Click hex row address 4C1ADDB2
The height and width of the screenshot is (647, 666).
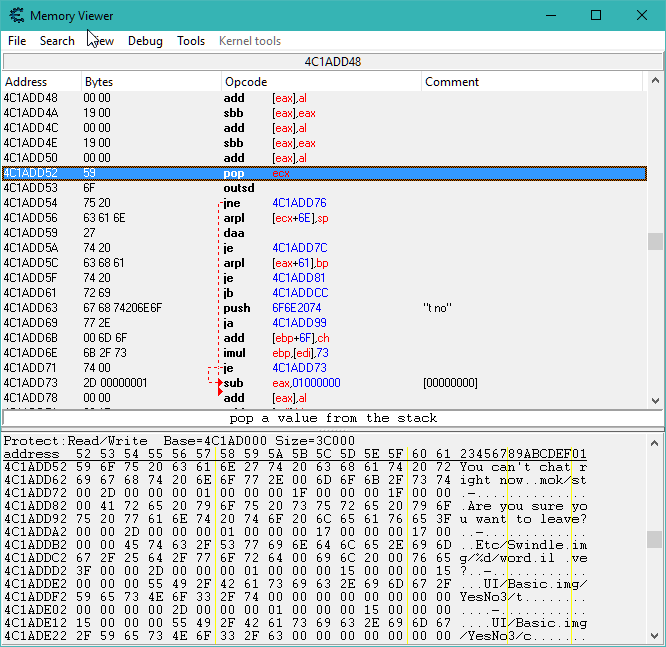tap(35, 545)
